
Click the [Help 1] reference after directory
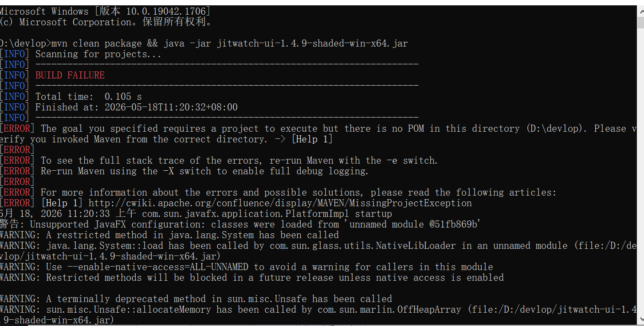coord(312,139)
